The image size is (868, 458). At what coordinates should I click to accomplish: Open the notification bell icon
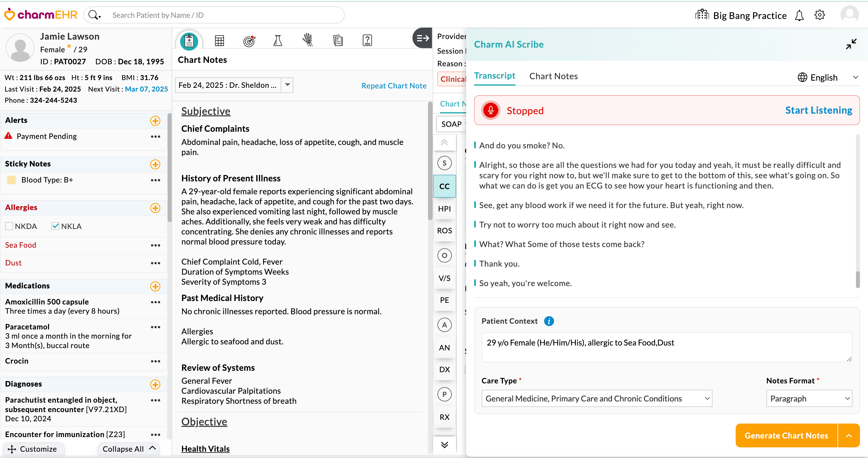[x=799, y=15]
